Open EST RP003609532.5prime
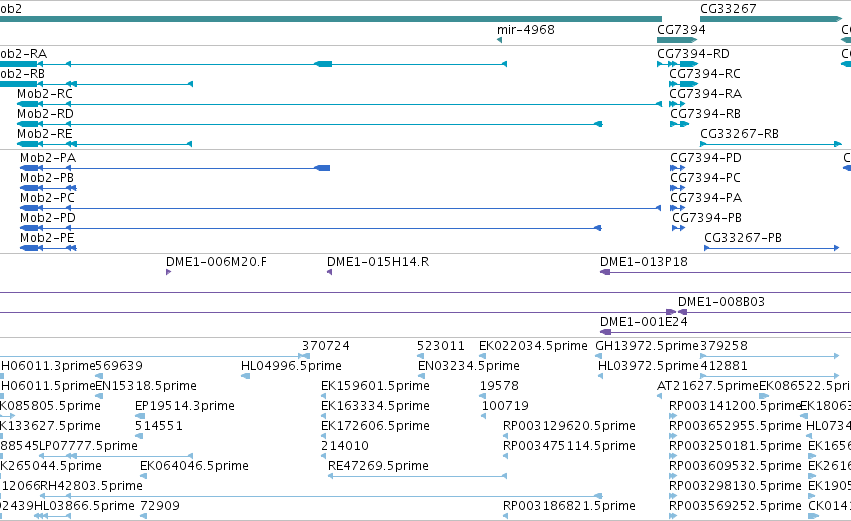The width and height of the screenshot is (851, 521). [735, 466]
